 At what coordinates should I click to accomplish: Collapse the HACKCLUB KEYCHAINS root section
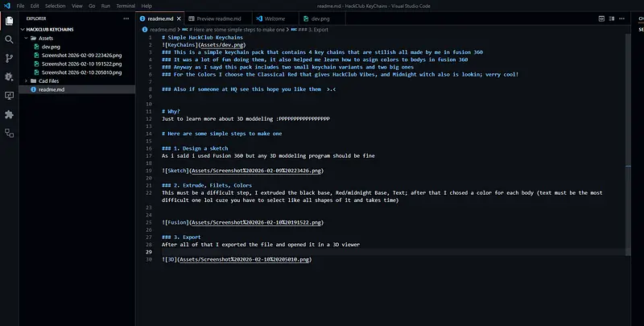[23, 28]
